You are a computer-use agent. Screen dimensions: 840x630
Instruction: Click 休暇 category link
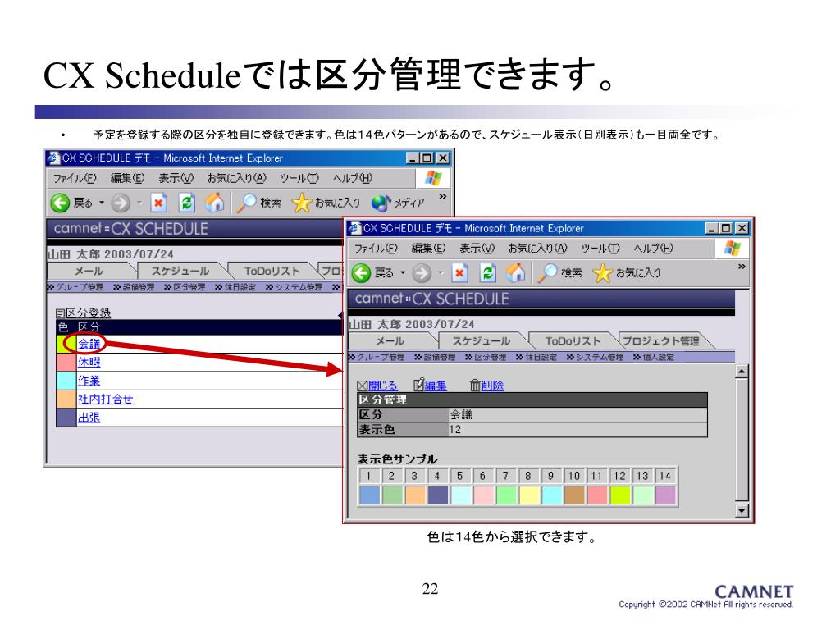coord(89,362)
